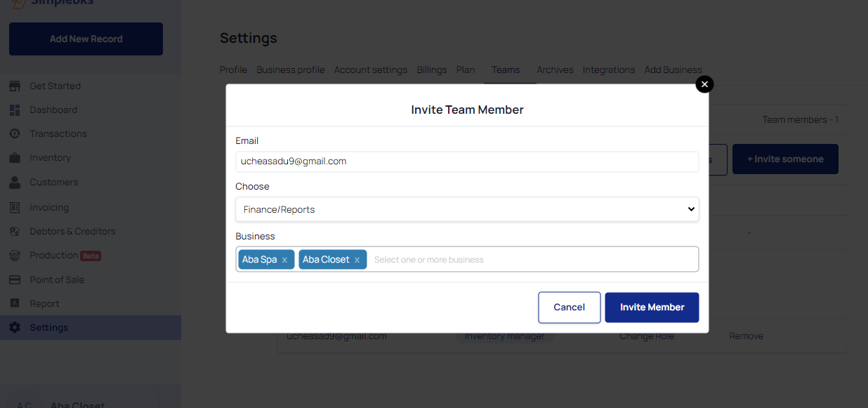868x408 pixels.
Task: Click the Invoicing icon in sidebar
Action: coord(15,208)
